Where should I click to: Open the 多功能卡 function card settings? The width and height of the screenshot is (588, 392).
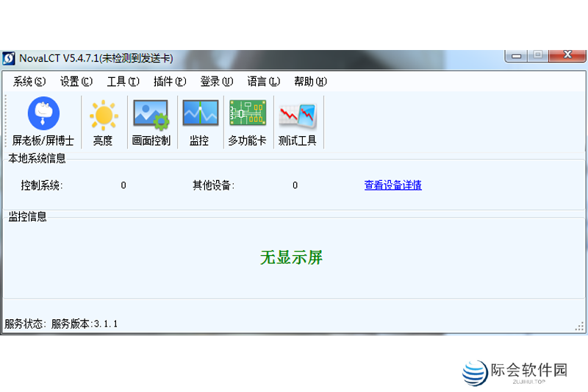248,121
